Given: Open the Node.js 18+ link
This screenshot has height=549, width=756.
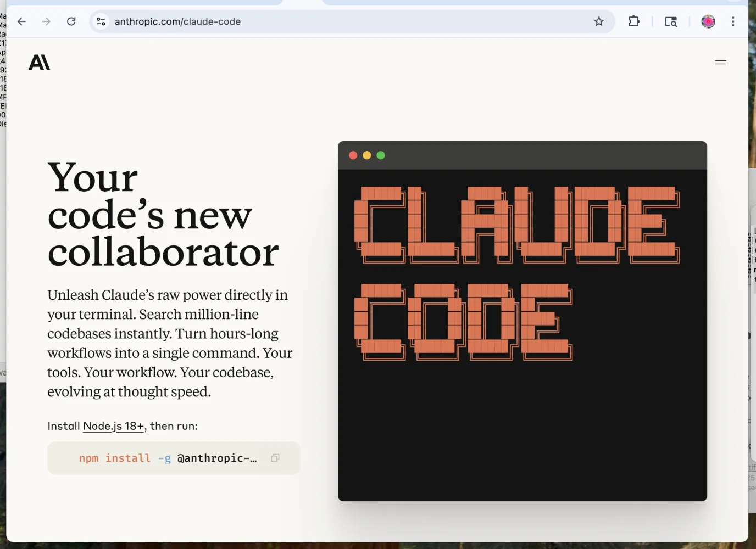Looking at the screenshot, I should [114, 426].
